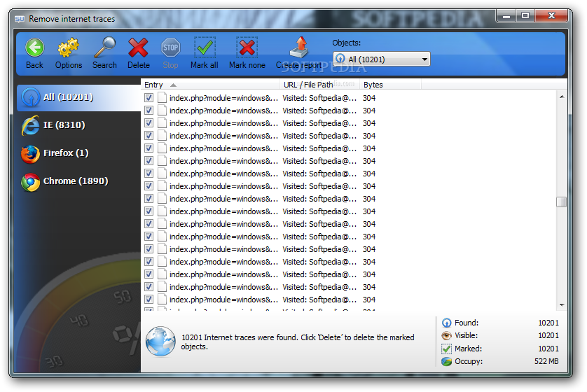587x392 pixels.
Task: Open Options with the gears icon
Action: (69, 48)
